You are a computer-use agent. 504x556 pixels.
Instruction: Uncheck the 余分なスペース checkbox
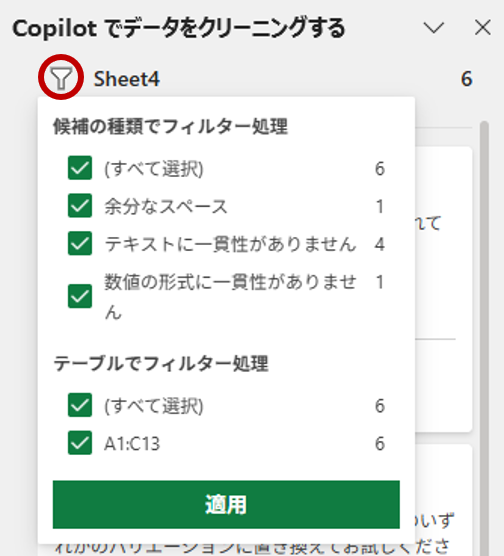point(80,206)
